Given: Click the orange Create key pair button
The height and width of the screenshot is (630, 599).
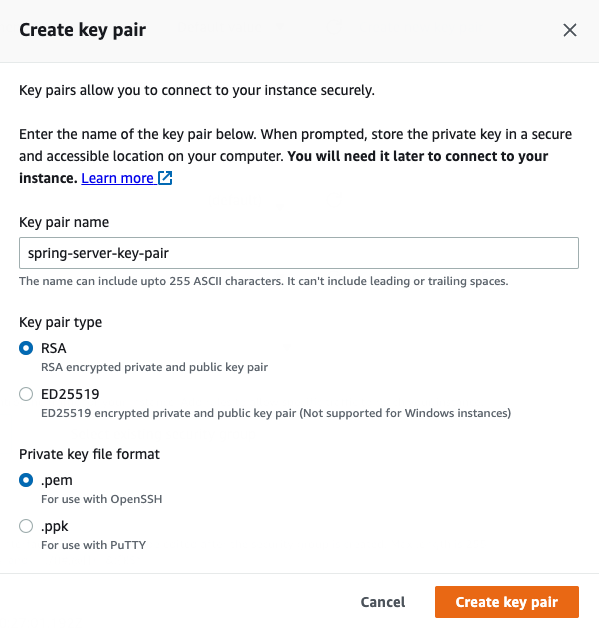Looking at the screenshot, I should 507,602.
